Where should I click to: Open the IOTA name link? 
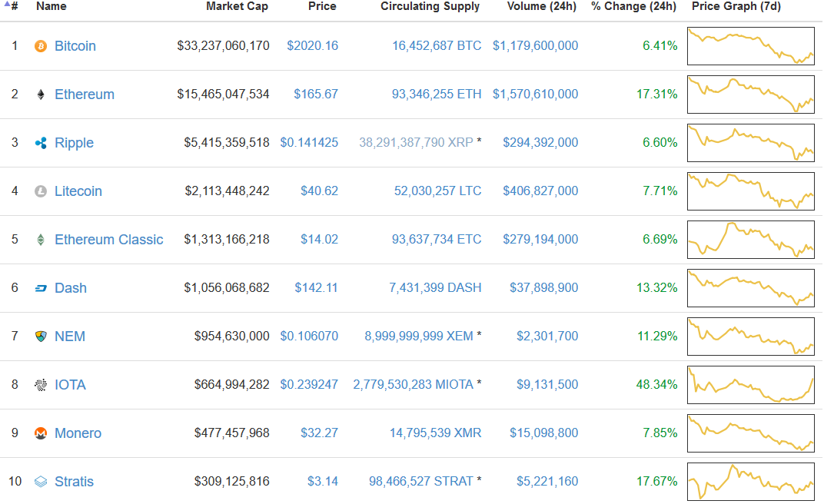tap(70, 385)
